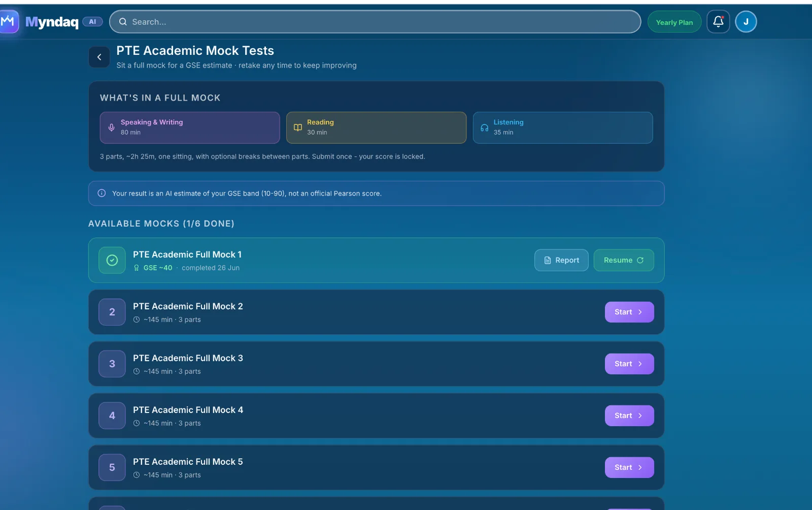Click the AI badge next to Myndaq
The height and width of the screenshot is (510, 812).
(x=92, y=22)
